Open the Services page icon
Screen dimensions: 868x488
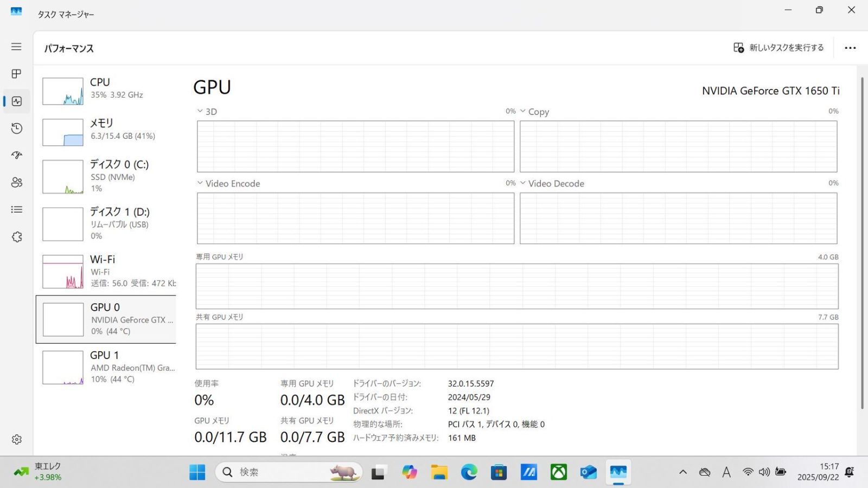[x=16, y=237]
